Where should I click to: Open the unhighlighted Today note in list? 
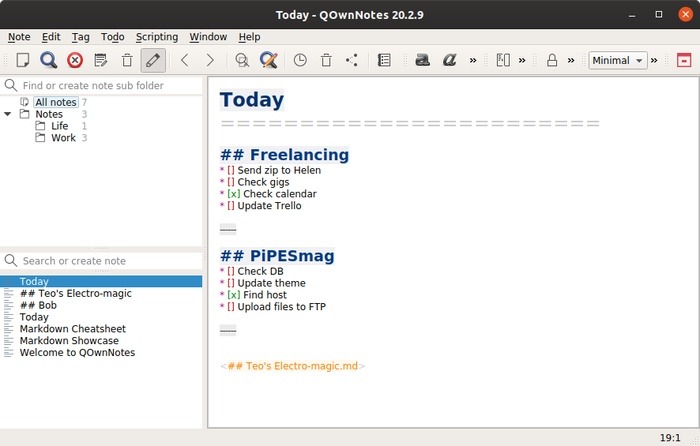click(x=34, y=317)
